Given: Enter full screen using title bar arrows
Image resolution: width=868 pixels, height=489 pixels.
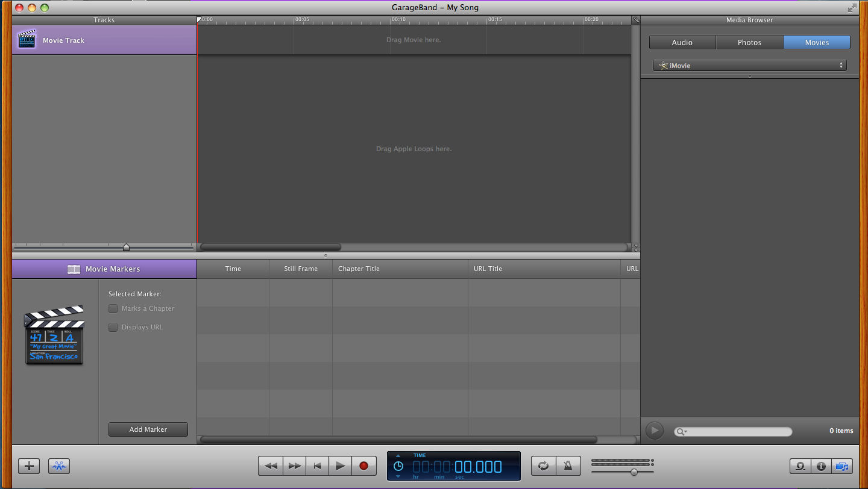Looking at the screenshot, I should pos(852,7).
